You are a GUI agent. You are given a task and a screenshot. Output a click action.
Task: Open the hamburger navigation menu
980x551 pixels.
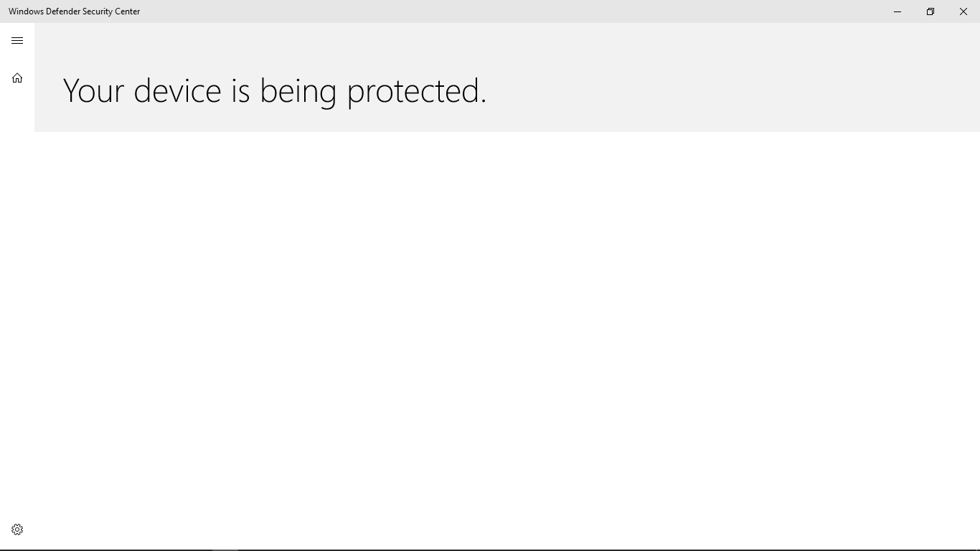pos(17,41)
